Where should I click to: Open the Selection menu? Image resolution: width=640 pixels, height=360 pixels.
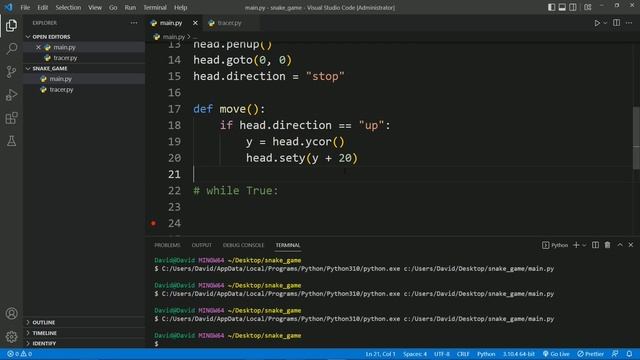[x=68, y=7]
